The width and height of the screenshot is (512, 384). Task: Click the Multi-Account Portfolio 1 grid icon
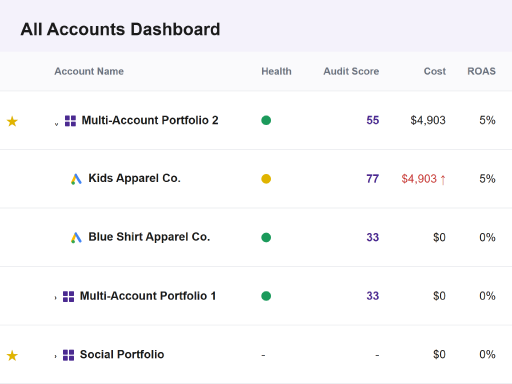point(69,296)
